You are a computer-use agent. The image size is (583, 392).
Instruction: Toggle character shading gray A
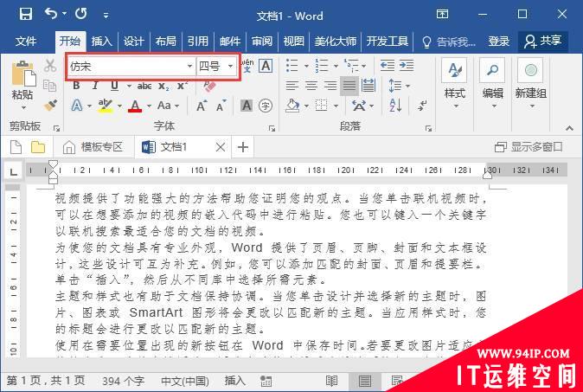click(247, 106)
